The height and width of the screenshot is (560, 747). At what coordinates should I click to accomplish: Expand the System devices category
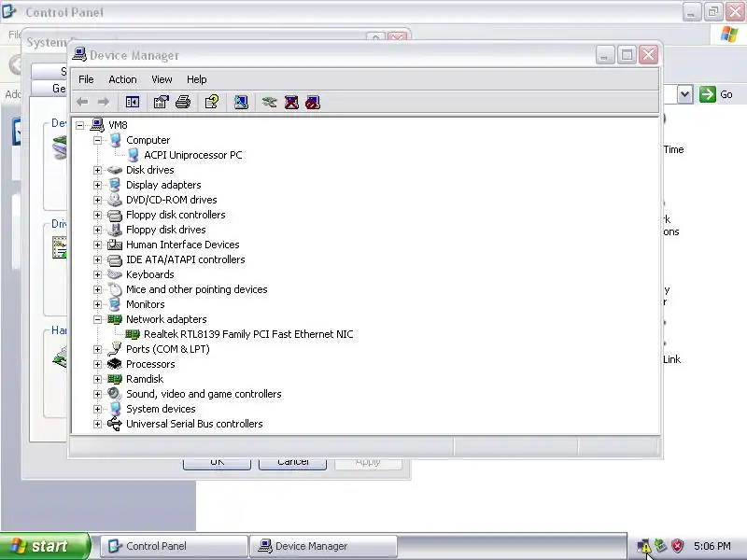click(x=98, y=409)
